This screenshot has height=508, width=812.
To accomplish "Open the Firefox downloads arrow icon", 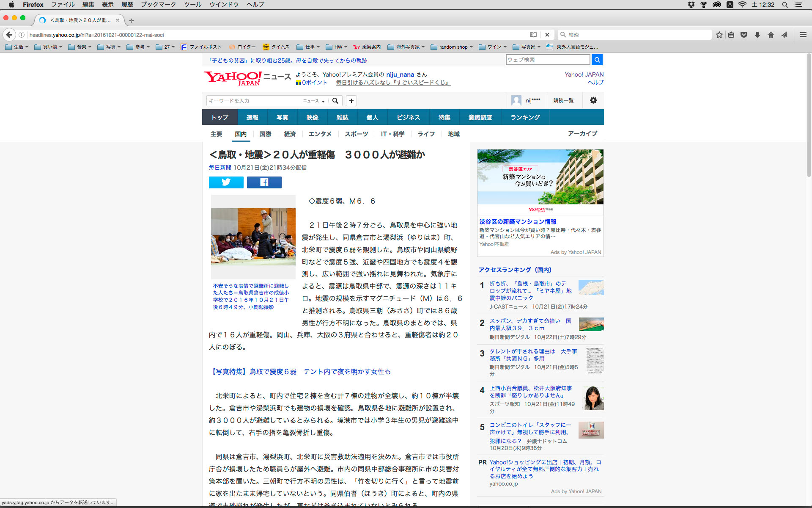I will click(757, 35).
